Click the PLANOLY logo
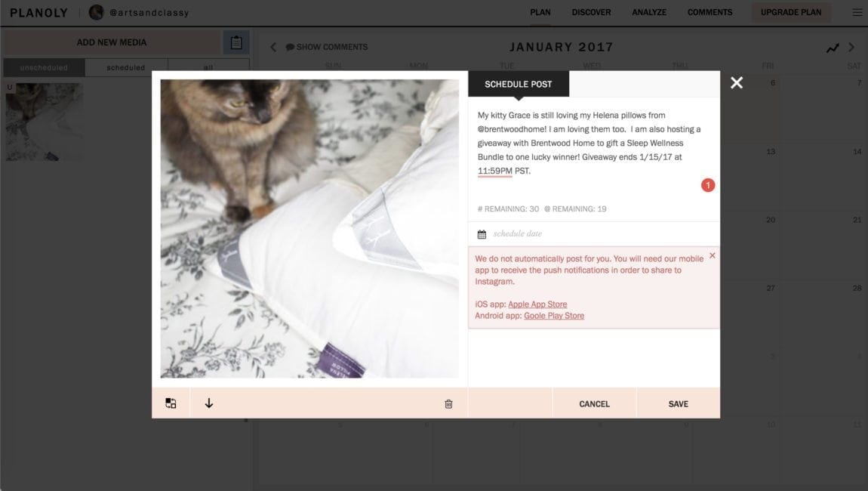This screenshot has height=491, width=868. point(38,12)
